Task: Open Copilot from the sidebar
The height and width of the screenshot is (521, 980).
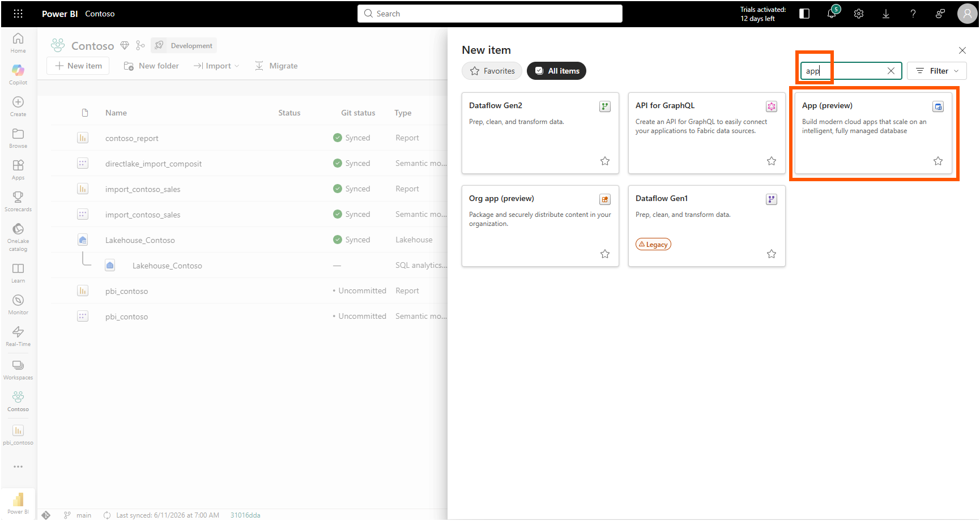Action: (18, 74)
